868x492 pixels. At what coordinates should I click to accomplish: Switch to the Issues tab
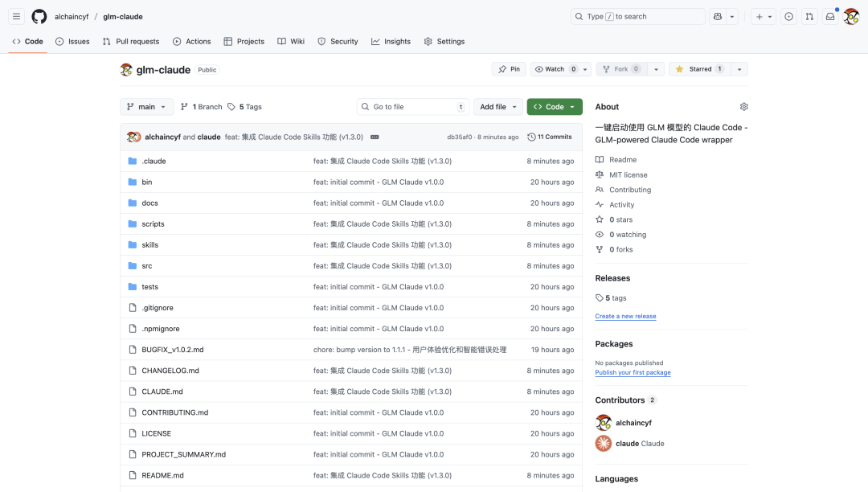(72, 42)
